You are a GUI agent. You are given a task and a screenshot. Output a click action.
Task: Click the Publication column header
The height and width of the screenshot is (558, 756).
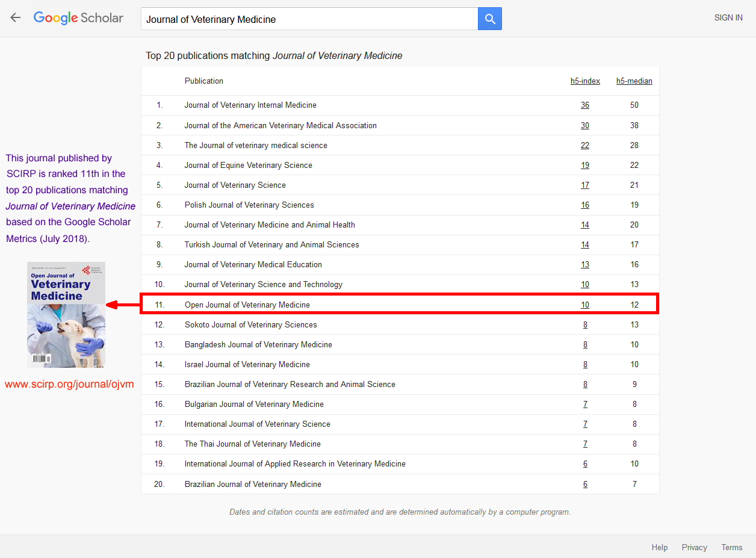tap(204, 81)
